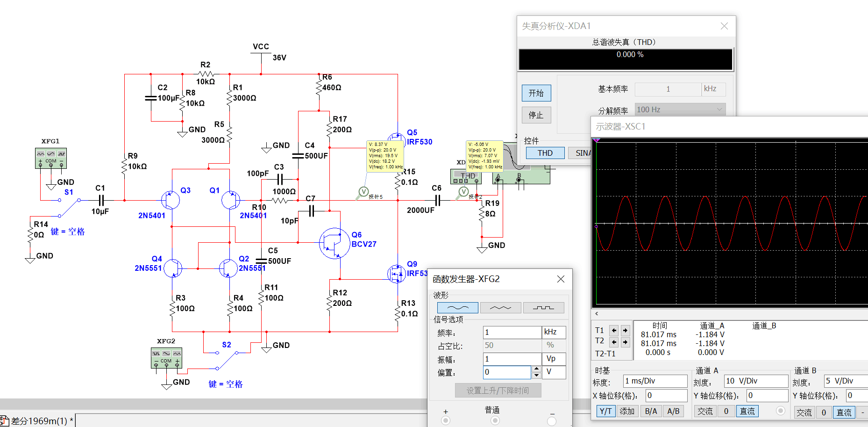868x427 pixels.
Task: Set Channel A coupling to 交流 (AC)
Action: 705,411
